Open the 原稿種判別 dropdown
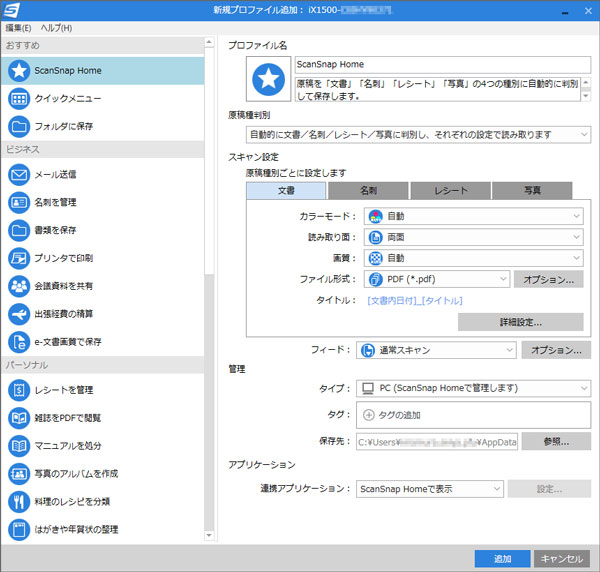The width and height of the screenshot is (600, 572). [x=418, y=135]
